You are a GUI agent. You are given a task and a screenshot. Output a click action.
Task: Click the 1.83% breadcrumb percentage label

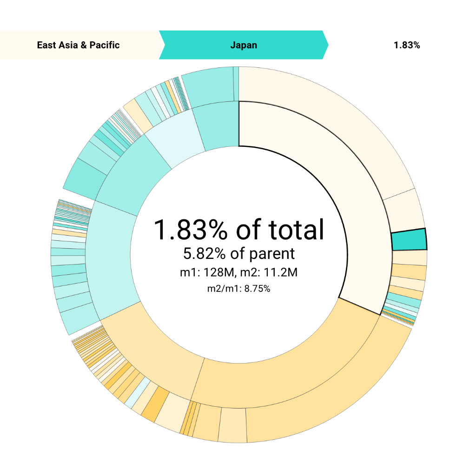[x=407, y=45]
